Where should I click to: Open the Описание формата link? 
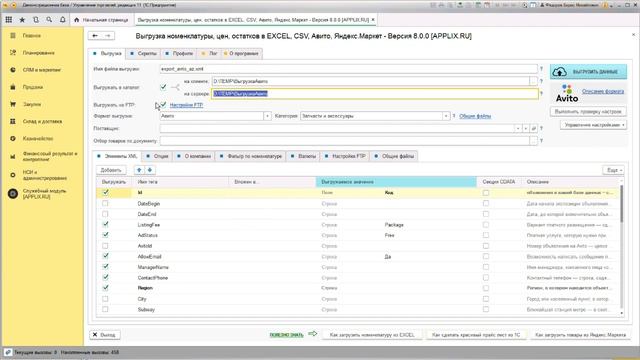pyautogui.click(x=603, y=91)
